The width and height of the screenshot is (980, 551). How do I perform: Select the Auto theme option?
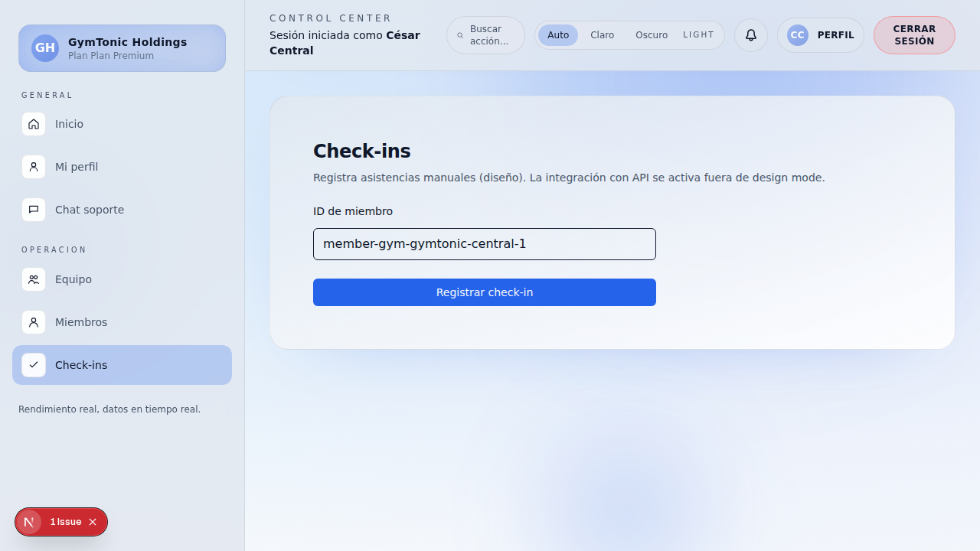558,34
